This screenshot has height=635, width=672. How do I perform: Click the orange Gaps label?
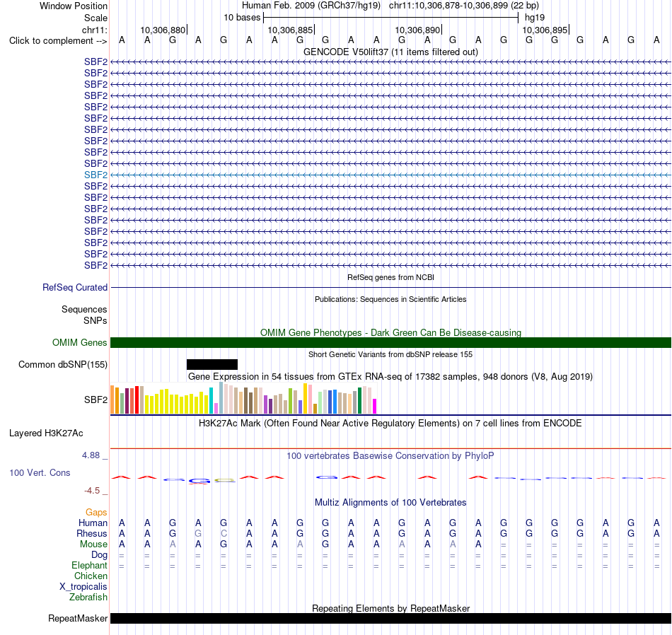pyautogui.click(x=96, y=513)
